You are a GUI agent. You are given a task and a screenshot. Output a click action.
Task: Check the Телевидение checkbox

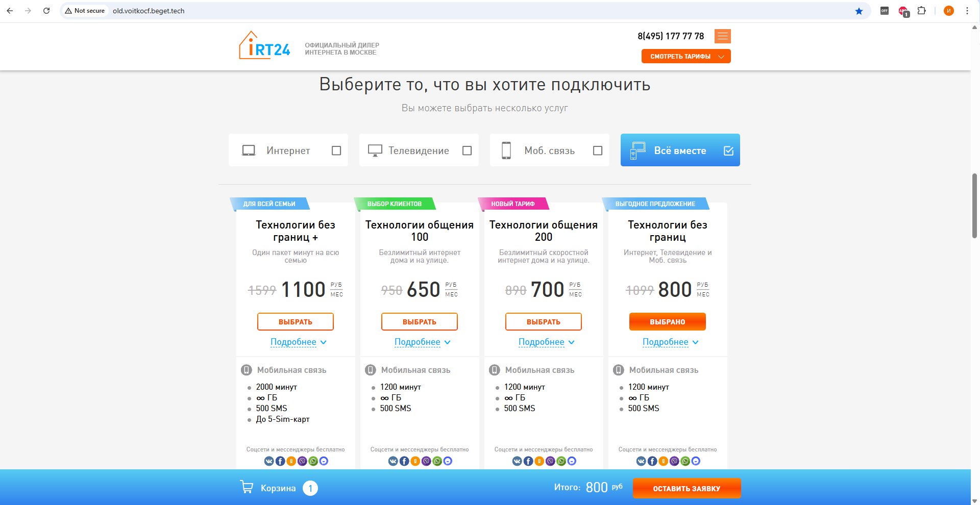tap(467, 150)
